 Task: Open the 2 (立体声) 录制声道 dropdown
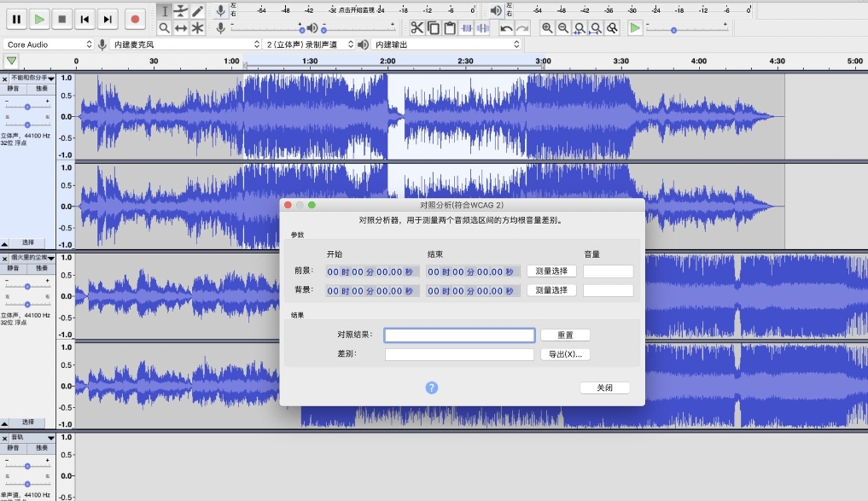pos(309,44)
